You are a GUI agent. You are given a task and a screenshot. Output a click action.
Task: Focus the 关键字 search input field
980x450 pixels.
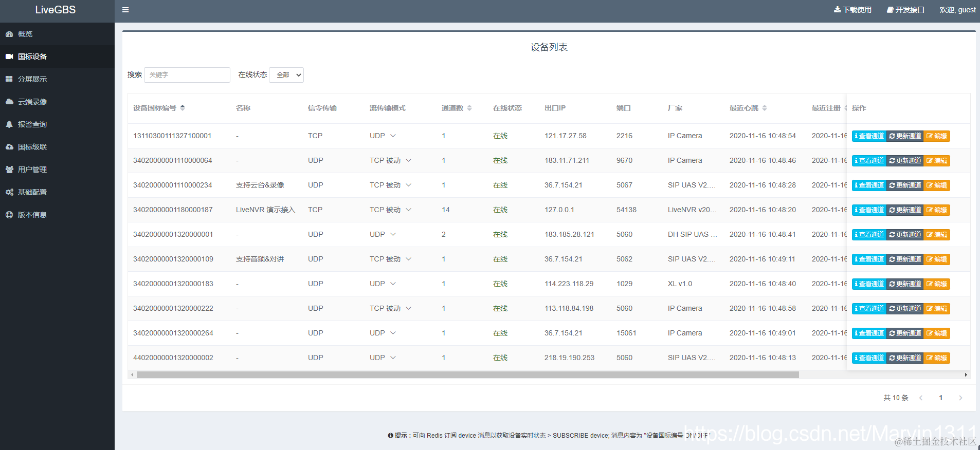pos(187,75)
